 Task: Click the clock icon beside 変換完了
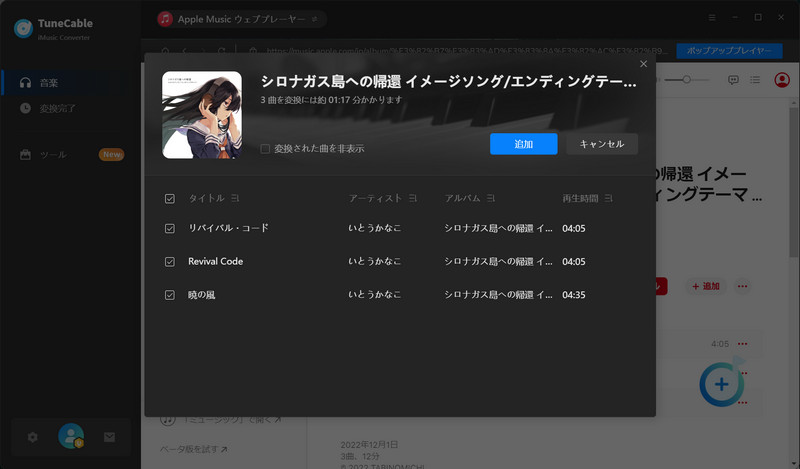(25, 108)
